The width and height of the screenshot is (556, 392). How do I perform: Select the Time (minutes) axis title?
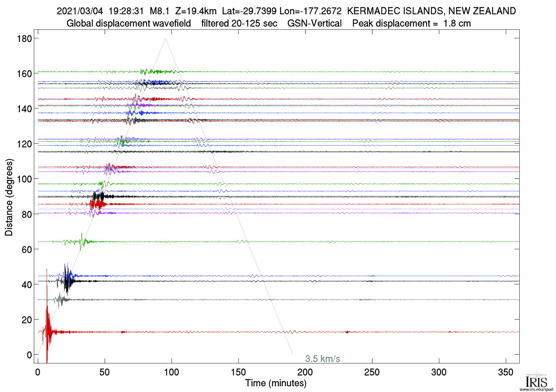click(x=276, y=383)
